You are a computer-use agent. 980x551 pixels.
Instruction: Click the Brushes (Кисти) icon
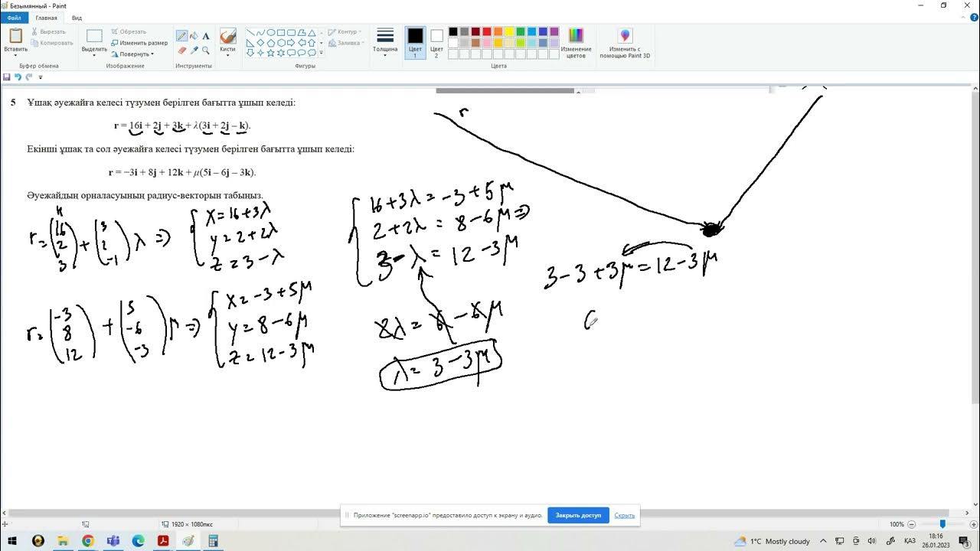pos(227,37)
